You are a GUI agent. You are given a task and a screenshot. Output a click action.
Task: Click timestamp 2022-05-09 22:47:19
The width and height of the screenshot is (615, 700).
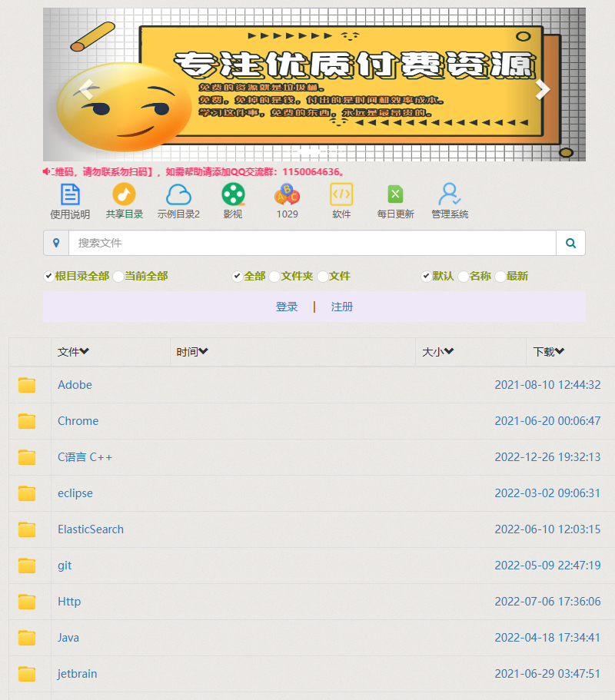click(547, 566)
